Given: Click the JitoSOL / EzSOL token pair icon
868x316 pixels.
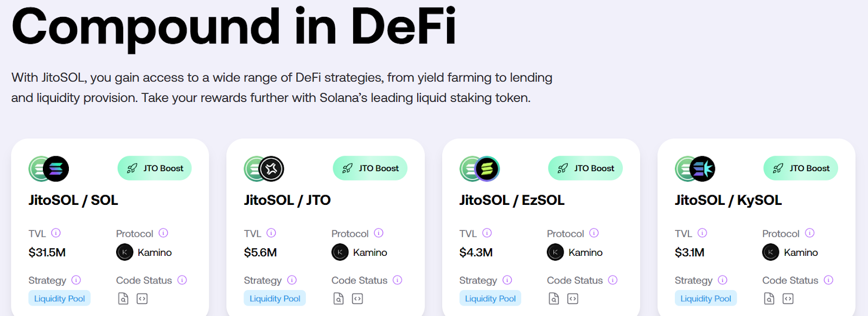Looking at the screenshot, I should coord(480,169).
